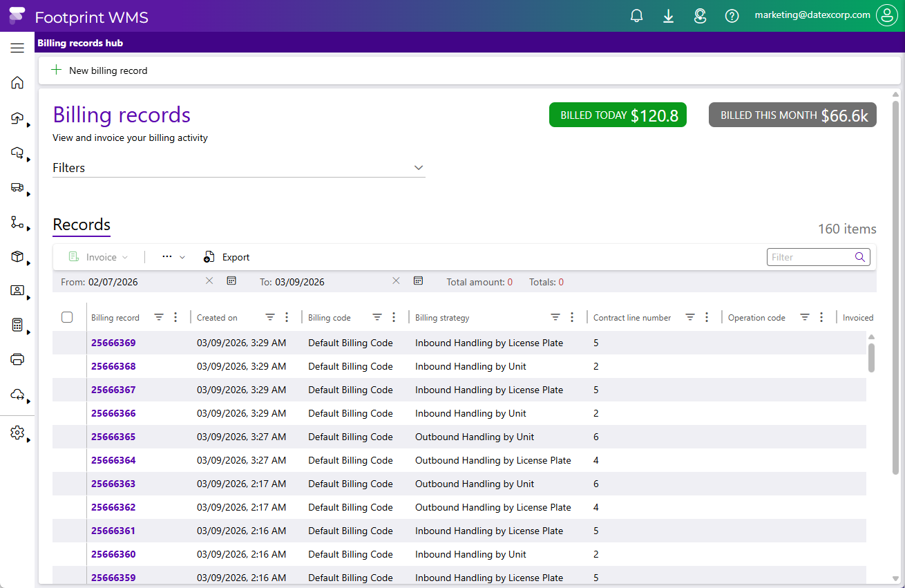Click the printer icon in sidebar

[17, 359]
